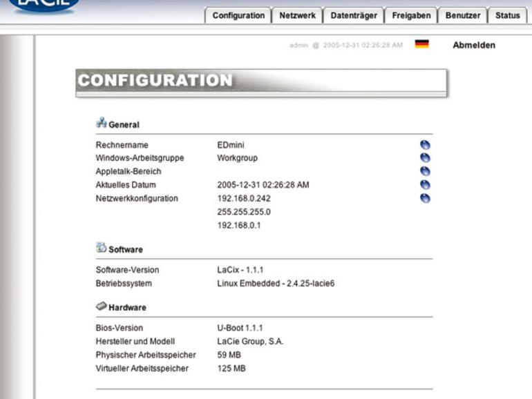Screen dimensions: 532x399
Task: Click the Rechnername label
Action: [x=122, y=145]
